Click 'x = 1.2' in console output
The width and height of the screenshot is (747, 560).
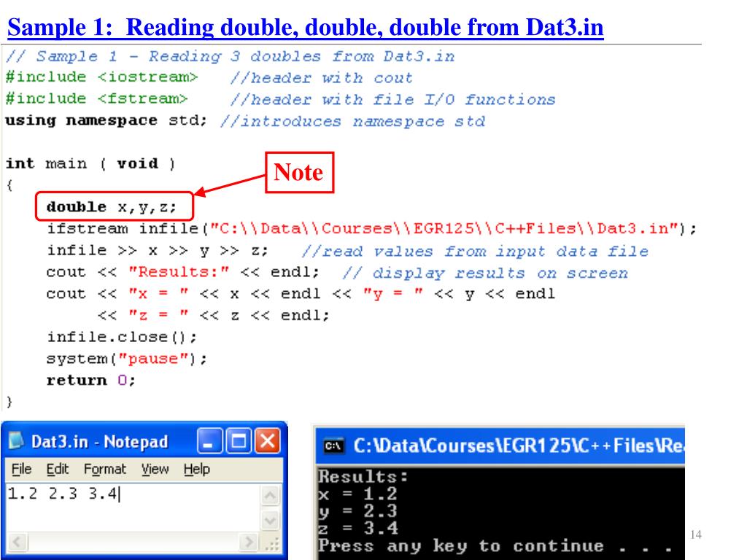click(x=357, y=494)
